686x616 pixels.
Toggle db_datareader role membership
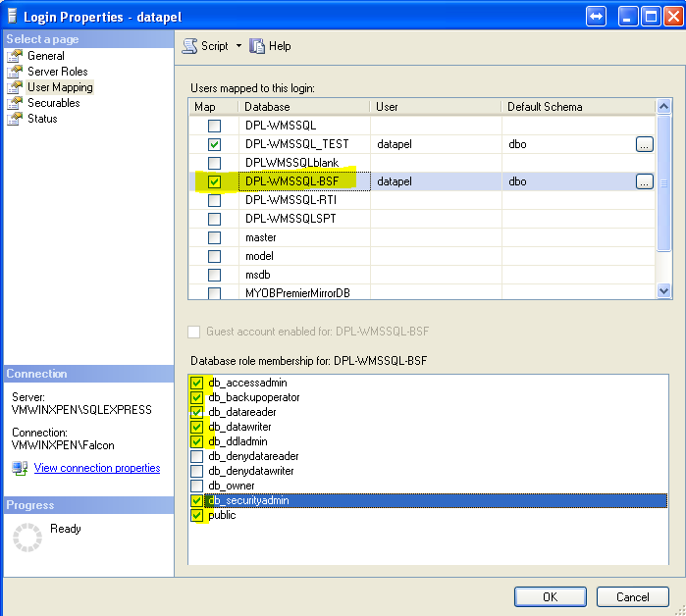(x=197, y=412)
